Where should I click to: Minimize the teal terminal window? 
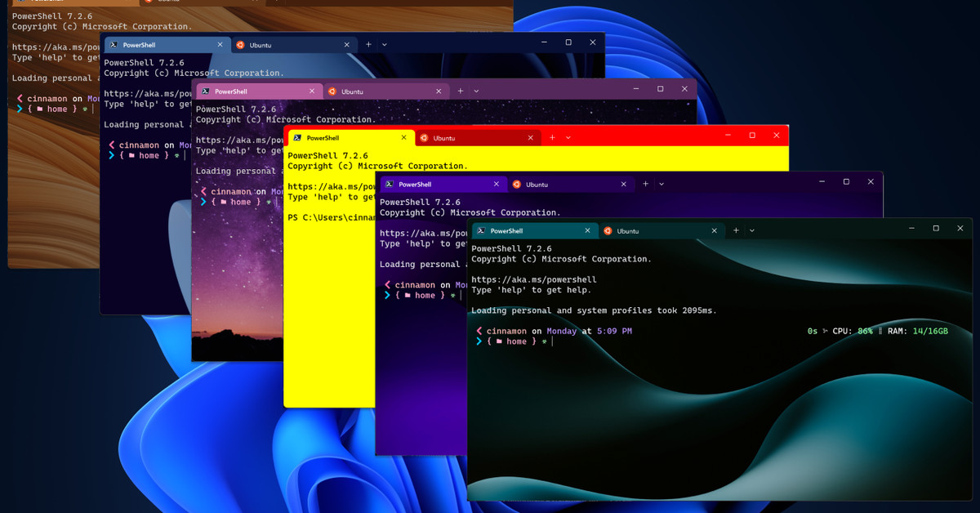[912, 228]
